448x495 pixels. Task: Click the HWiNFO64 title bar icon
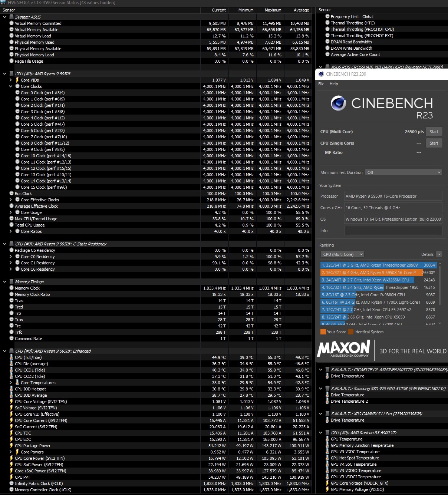[x=3, y=3]
